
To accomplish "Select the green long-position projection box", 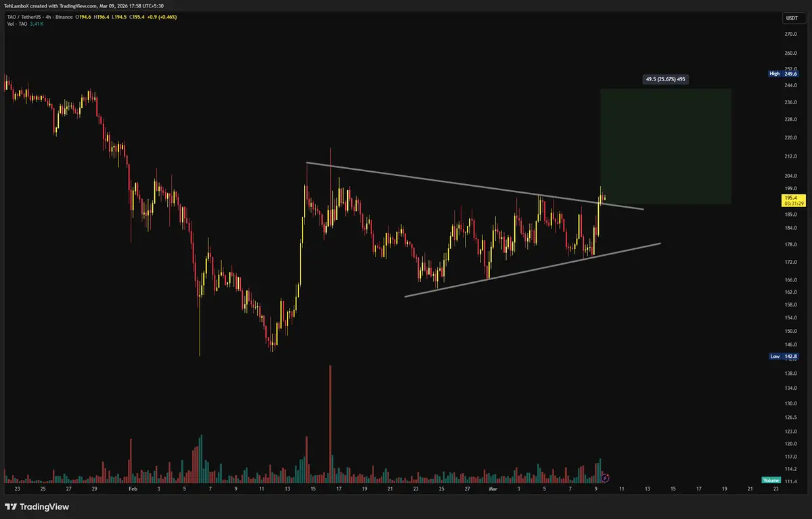I will click(665, 146).
